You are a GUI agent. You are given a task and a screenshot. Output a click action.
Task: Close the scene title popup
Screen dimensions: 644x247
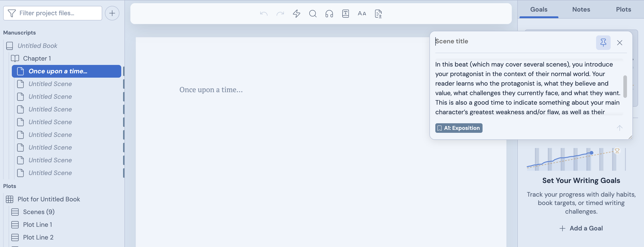(x=619, y=43)
